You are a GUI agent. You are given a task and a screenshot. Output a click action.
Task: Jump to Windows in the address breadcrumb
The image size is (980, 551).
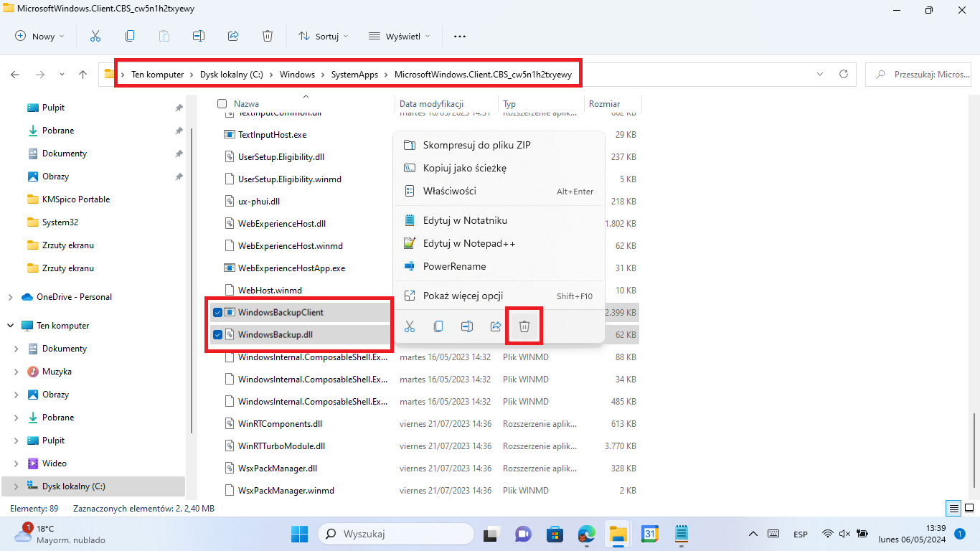[297, 75]
